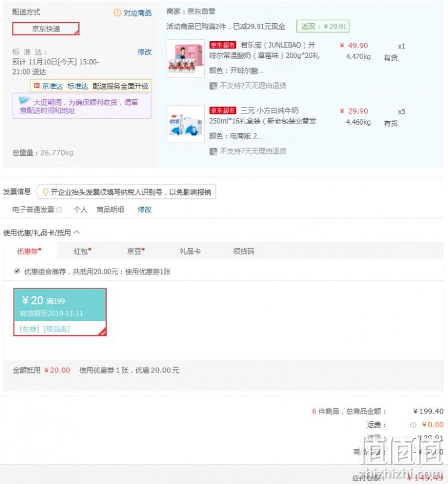Click 修改 in the invoice info row
Image resolution: width=448 pixels, height=484 pixels.
click(x=145, y=209)
